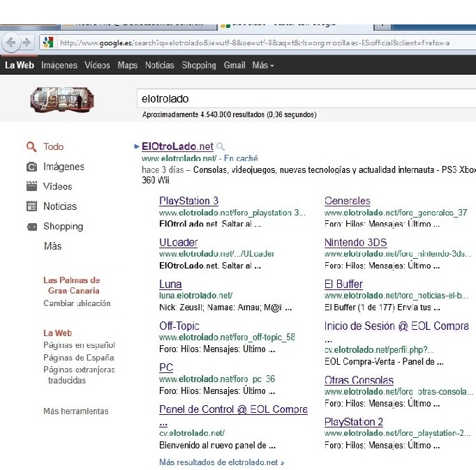Click the magnifier icon beside Todo
Image resolution: width=476 pixels, height=470 pixels.
click(x=31, y=146)
